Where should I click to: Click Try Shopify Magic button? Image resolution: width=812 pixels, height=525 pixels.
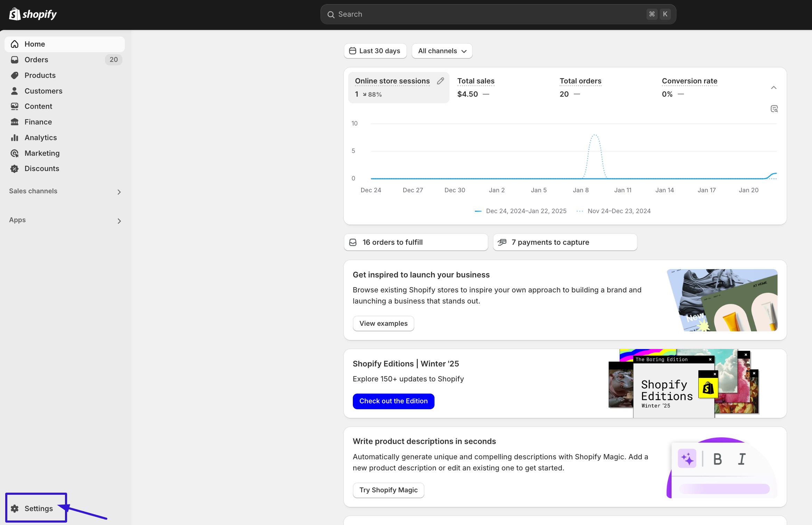[389, 490]
